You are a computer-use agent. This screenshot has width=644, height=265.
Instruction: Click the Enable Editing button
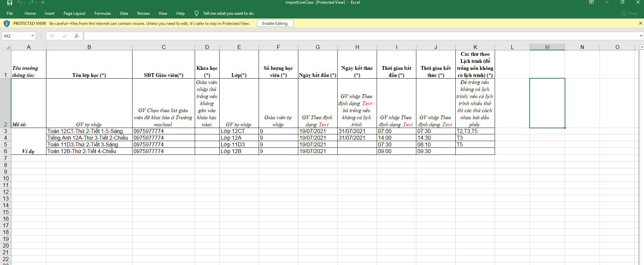[x=275, y=24]
